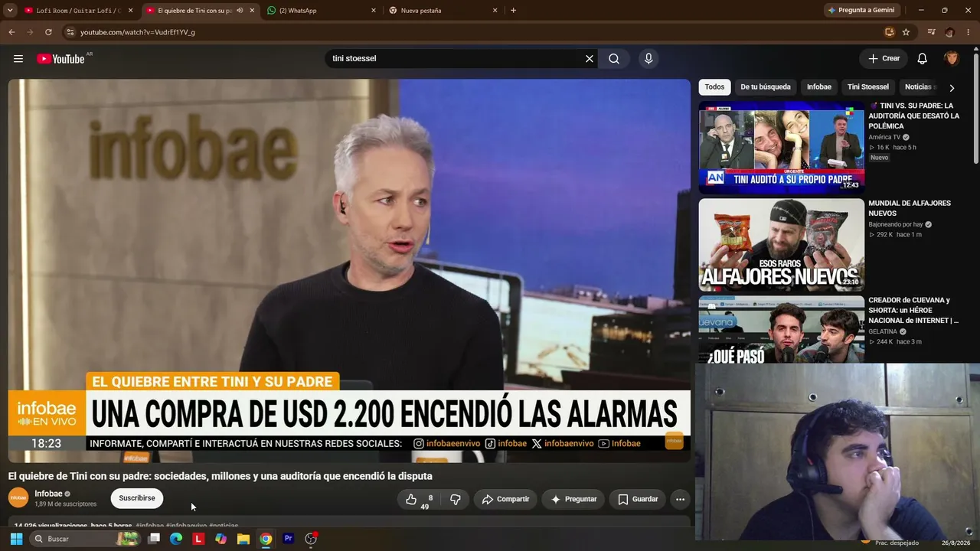980x551 pixels.
Task: Open more actions three-dot menu under video
Action: coord(680,500)
